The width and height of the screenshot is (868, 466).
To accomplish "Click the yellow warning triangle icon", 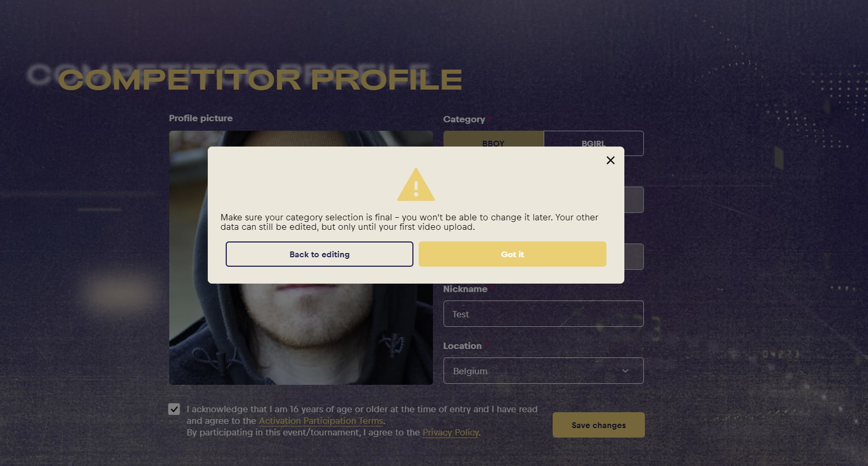I will (416, 185).
